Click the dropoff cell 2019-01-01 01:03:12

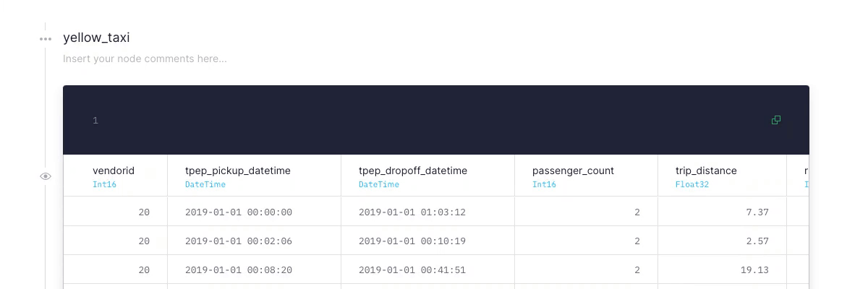click(412, 212)
